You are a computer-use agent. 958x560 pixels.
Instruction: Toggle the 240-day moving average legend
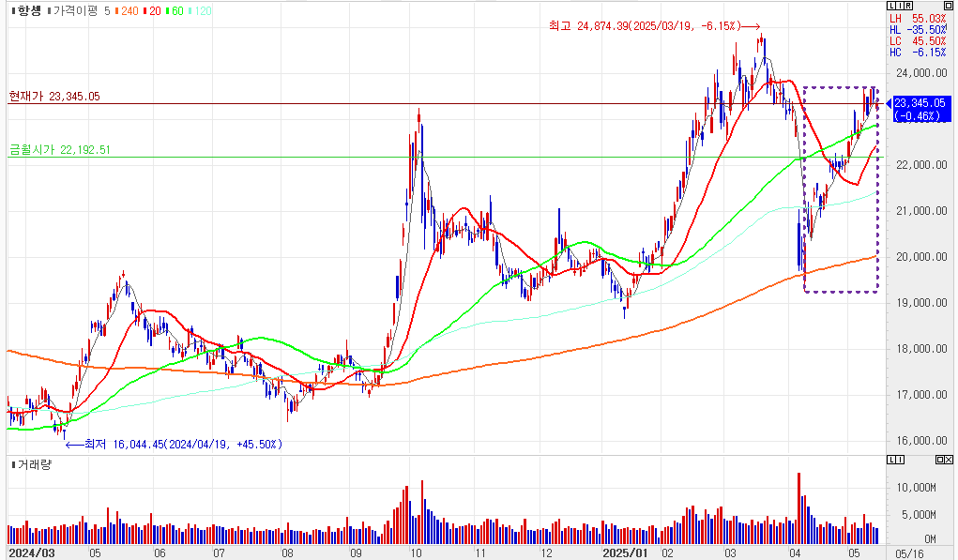[128, 10]
